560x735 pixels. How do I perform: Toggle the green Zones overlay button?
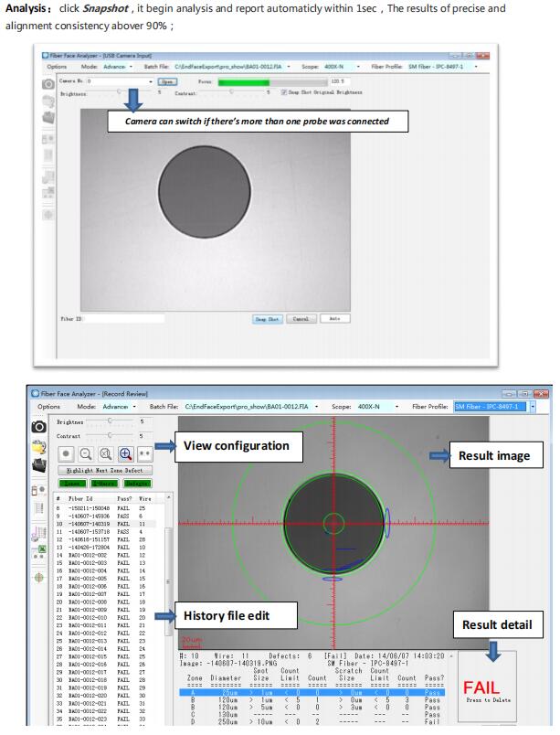[x=72, y=484]
